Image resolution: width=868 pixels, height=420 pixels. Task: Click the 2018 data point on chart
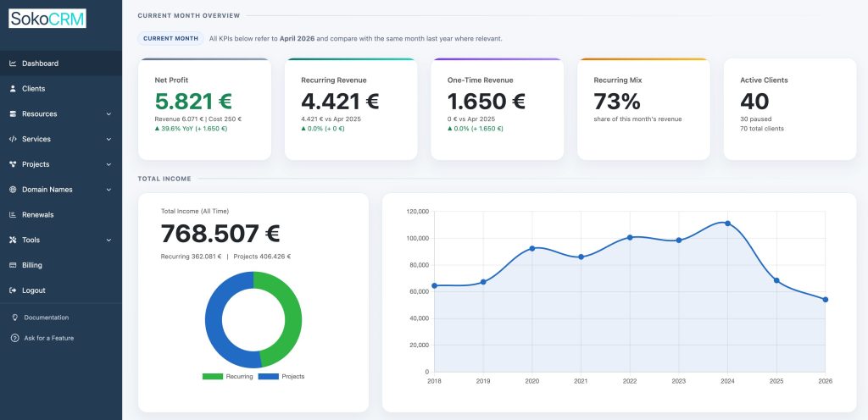tap(435, 285)
